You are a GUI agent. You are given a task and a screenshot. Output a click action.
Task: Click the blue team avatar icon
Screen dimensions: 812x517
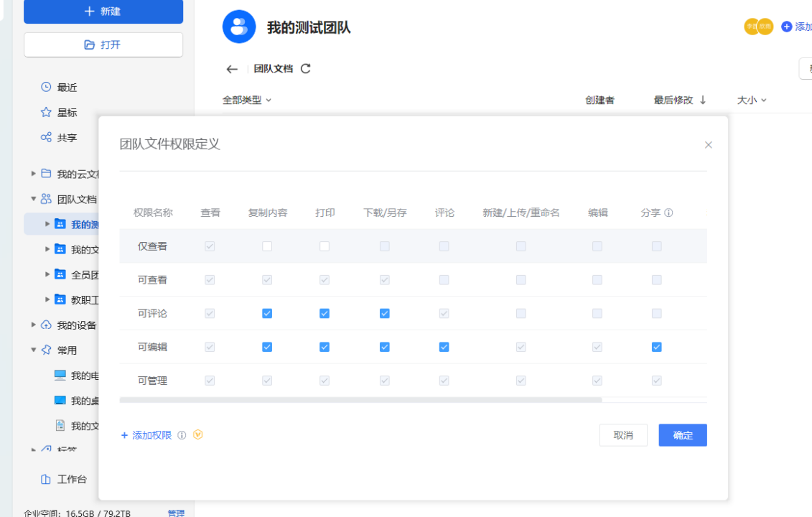coord(239,27)
